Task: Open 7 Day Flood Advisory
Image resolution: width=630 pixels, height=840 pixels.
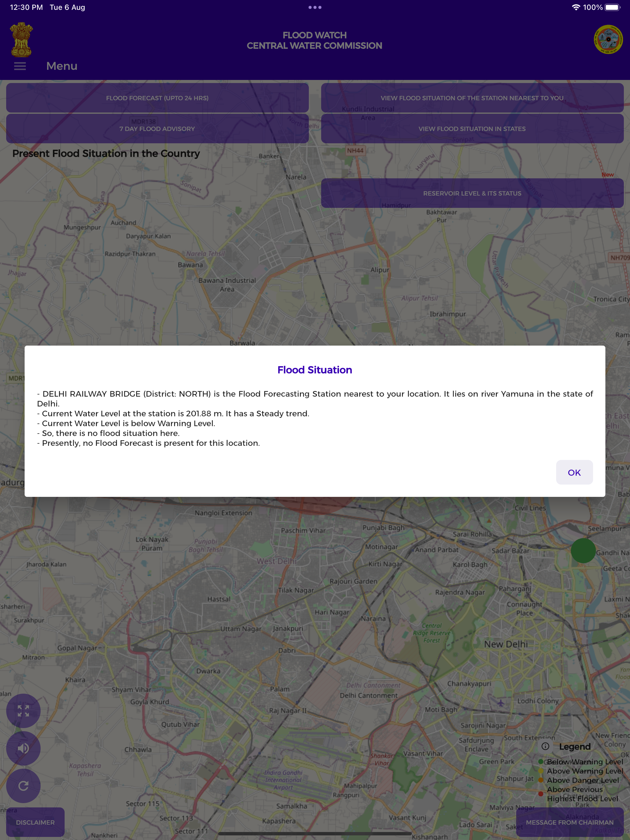Action: (157, 129)
